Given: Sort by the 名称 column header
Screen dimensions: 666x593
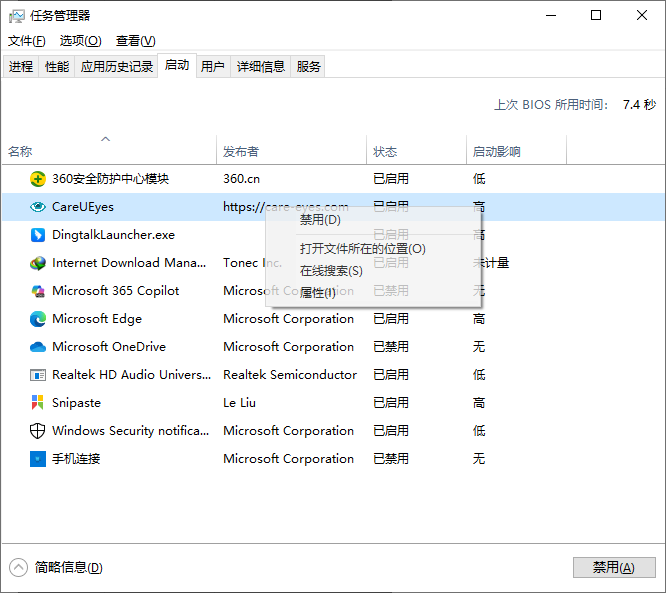Looking at the screenshot, I should tap(109, 150).
